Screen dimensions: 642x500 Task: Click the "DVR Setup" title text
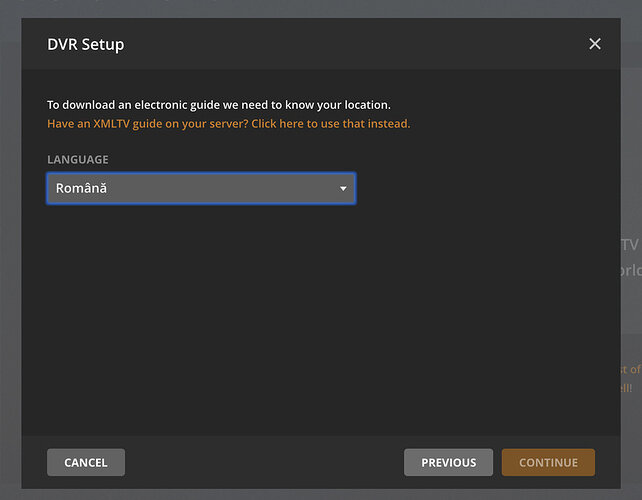point(86,44)
